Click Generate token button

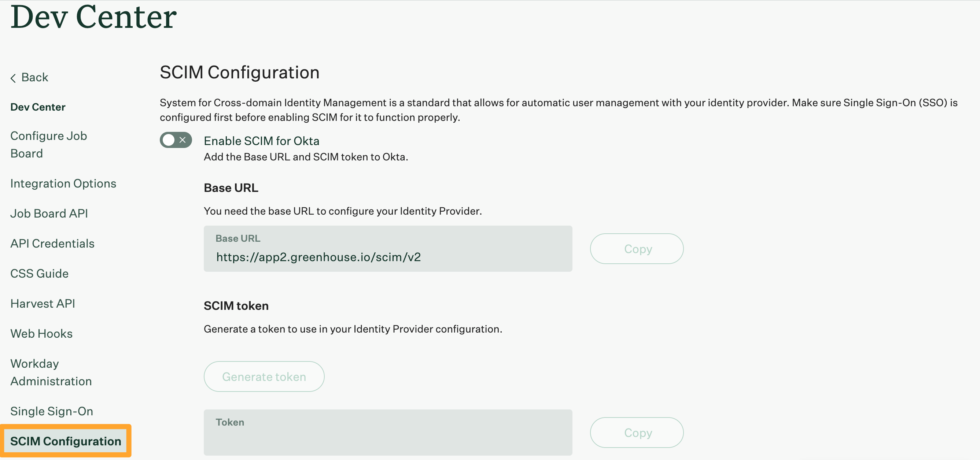264,376
